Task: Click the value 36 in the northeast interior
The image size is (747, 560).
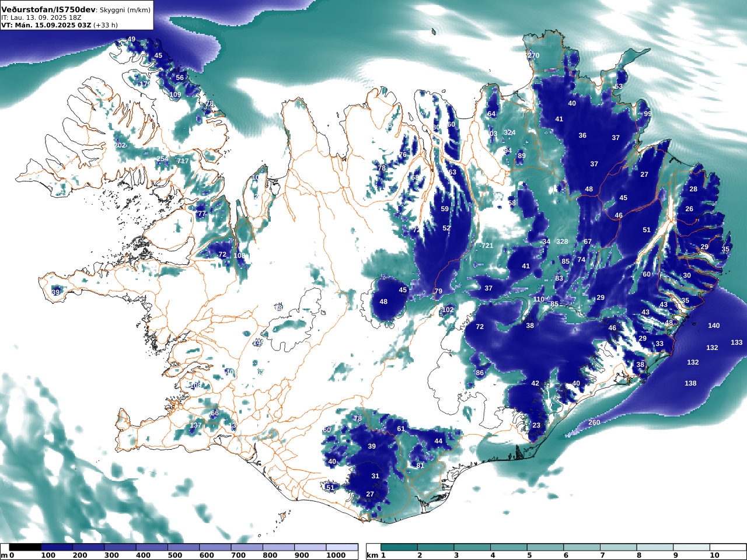Action: pyautogui.click(x=582, y=135)
